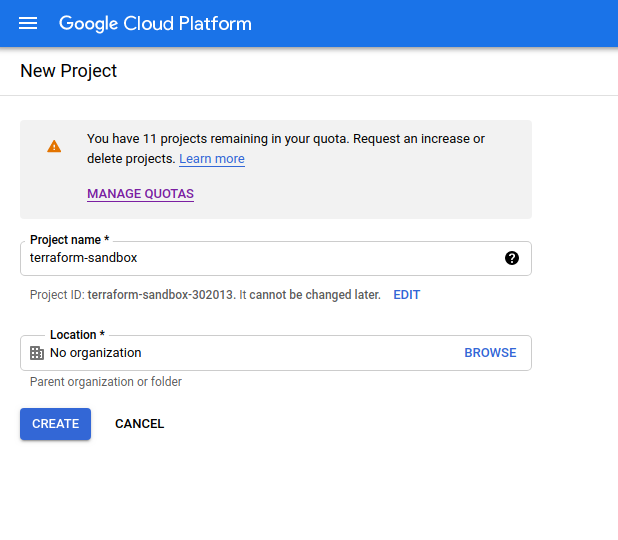Click the Parent organization or folder hint
The image size is (618, 540).
click(x=106, y=382)
